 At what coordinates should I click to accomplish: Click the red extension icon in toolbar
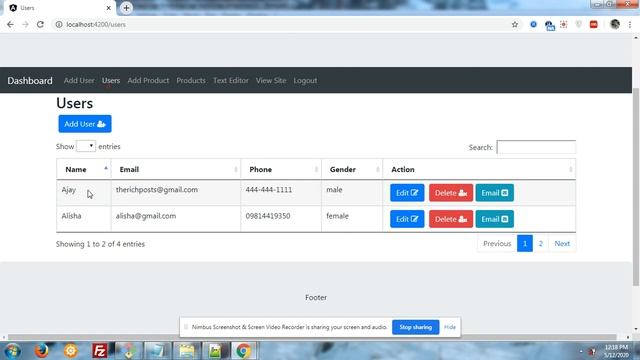click(x=593, y=24)
